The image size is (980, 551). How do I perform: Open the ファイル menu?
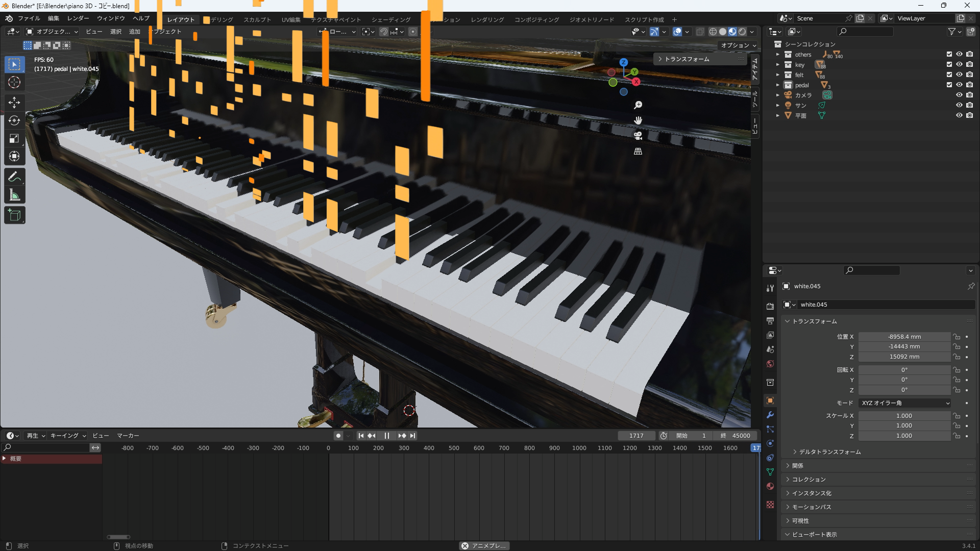click(29, 18)
